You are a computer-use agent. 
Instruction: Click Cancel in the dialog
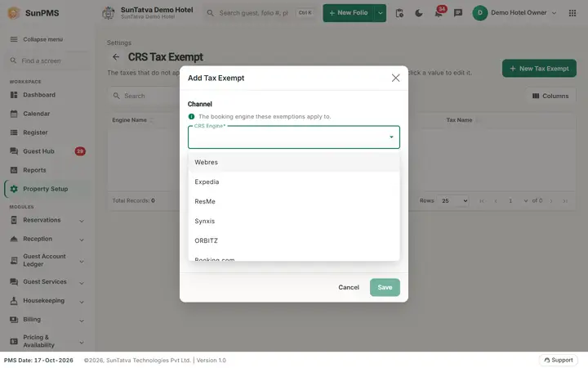point(349,287)
